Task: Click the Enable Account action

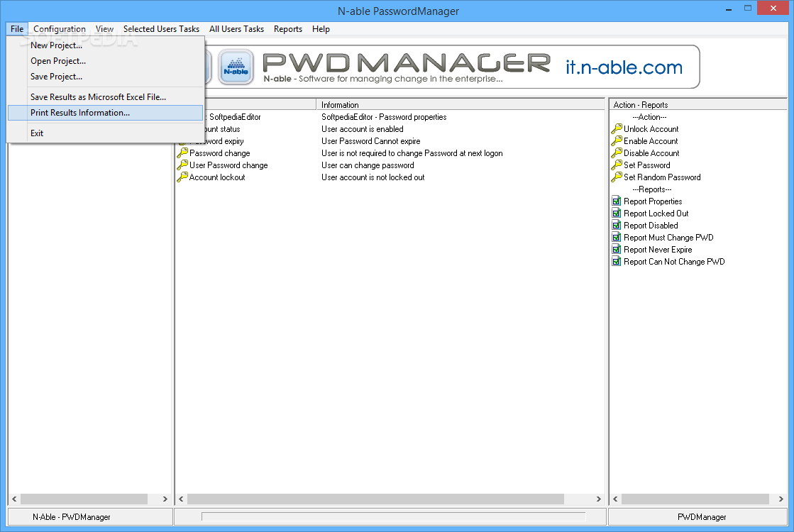Action: pos(651,141)
